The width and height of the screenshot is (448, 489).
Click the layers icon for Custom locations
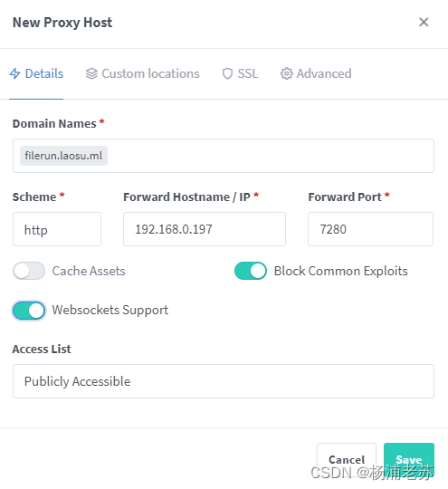click(91, 74)
